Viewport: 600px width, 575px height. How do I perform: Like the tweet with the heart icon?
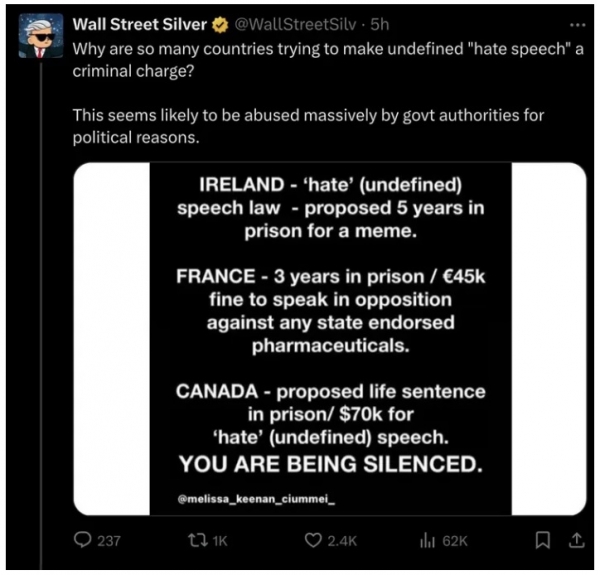[313, 541]
